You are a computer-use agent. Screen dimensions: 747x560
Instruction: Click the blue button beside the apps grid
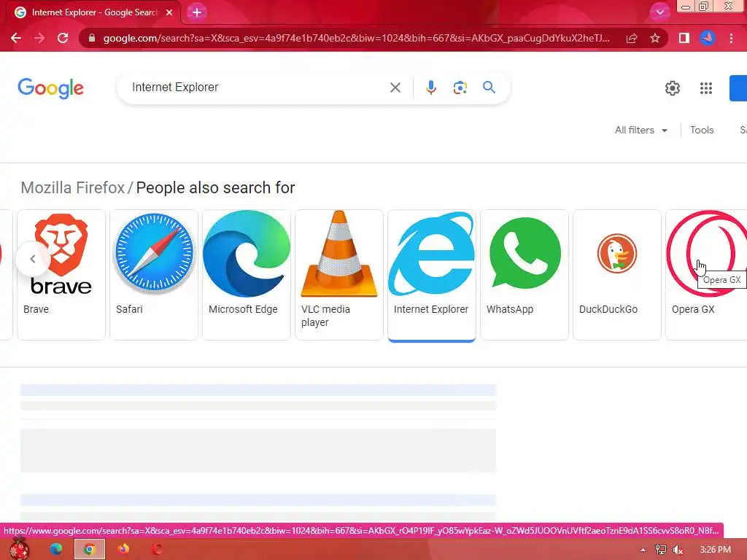(x=738, y=88)
